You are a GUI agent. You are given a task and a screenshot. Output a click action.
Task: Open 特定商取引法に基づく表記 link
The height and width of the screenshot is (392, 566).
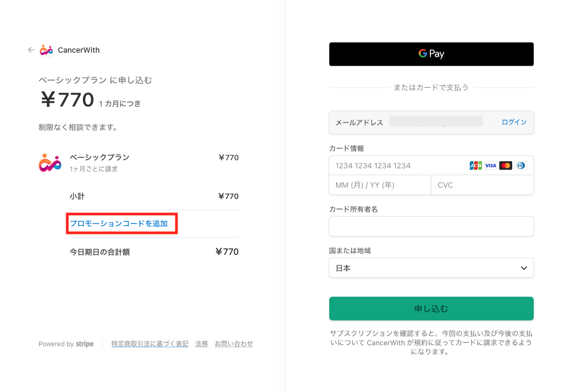pyautogui.click(x=150, y=344)
